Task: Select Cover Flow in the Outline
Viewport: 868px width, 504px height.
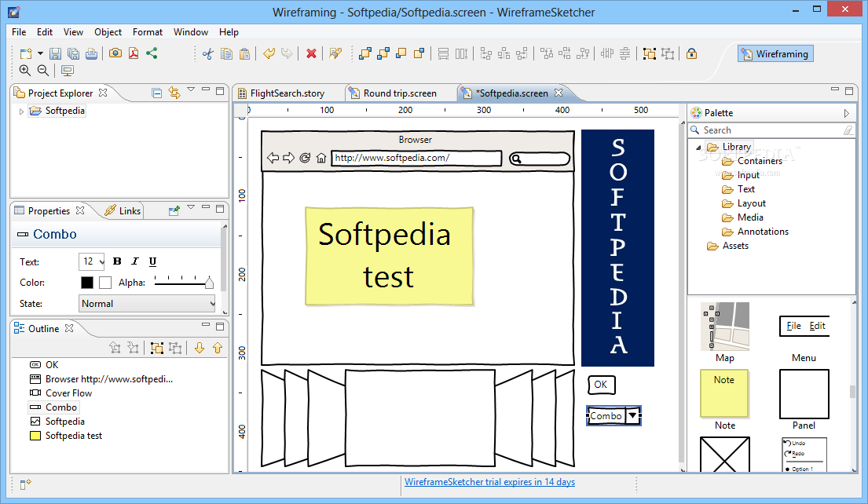Action: click(61, 393)
